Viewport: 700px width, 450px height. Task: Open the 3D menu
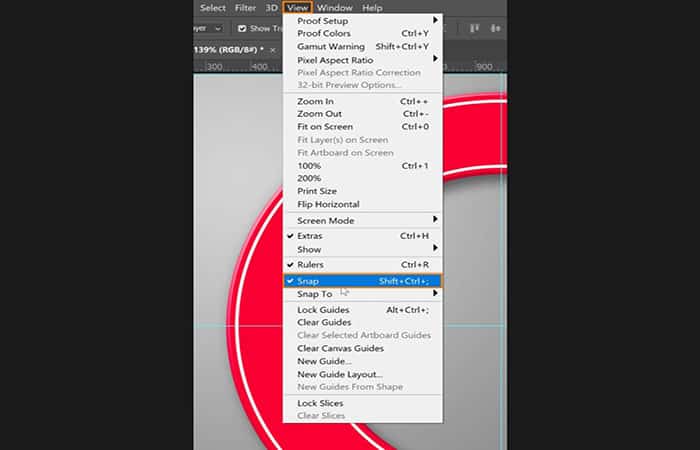coord(271,8)
